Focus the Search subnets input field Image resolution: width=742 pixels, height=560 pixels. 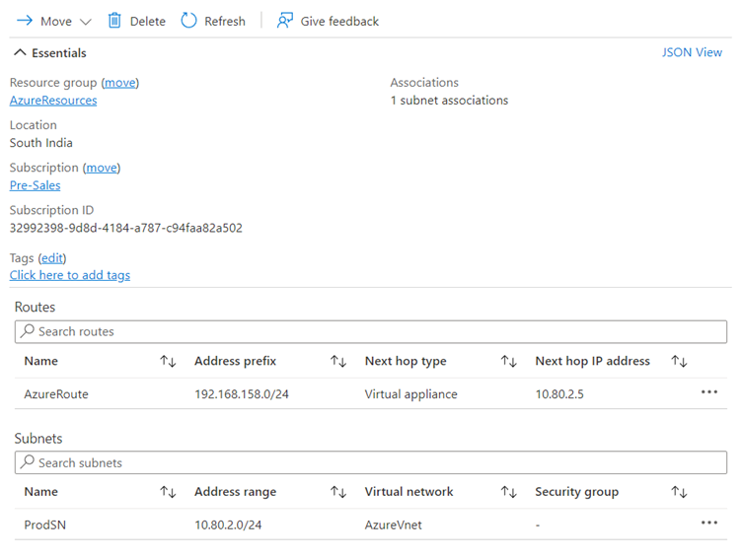pyautogui.click(x=371, y=462)
